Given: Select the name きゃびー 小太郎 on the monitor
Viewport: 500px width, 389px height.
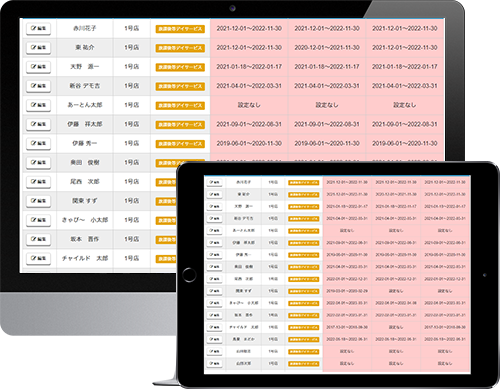Looking at the screenshot, I should [85, 220].
